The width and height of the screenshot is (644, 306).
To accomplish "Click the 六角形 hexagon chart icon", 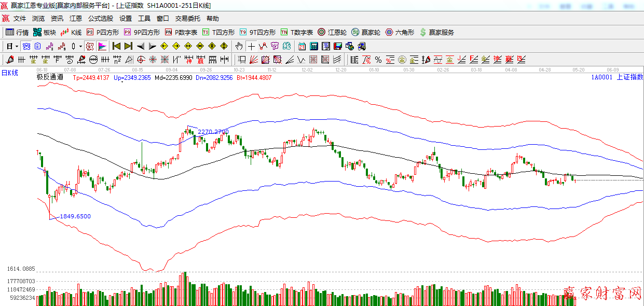I will [400, 32].
